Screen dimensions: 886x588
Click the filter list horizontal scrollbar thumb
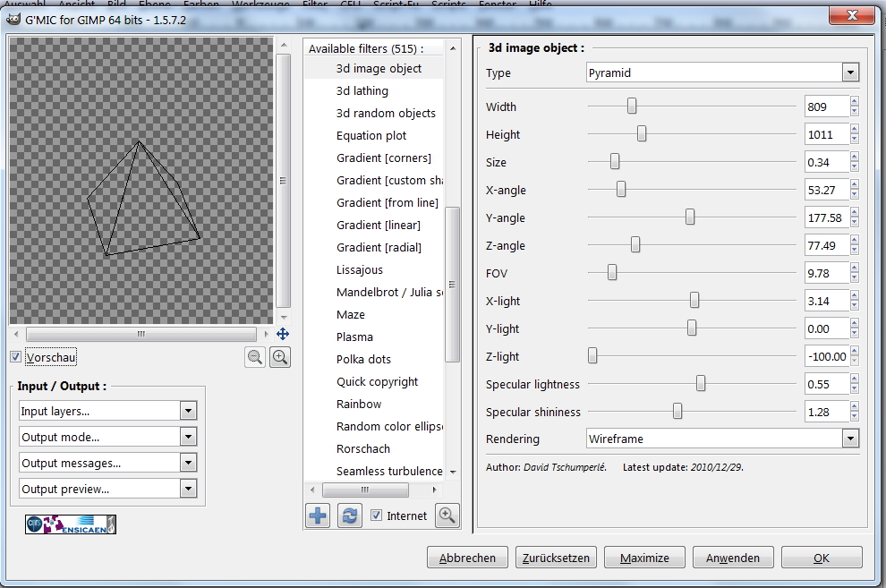coord(365,490)
